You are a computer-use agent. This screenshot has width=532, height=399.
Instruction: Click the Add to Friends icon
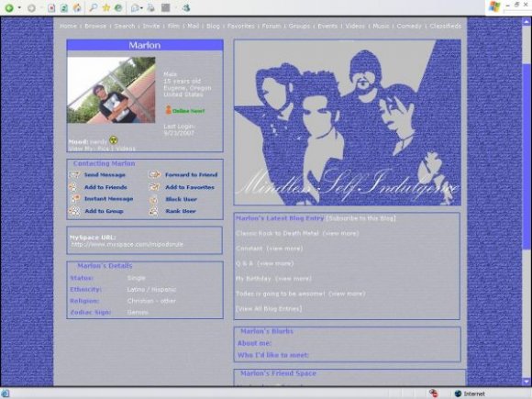[x=72, y=187]
